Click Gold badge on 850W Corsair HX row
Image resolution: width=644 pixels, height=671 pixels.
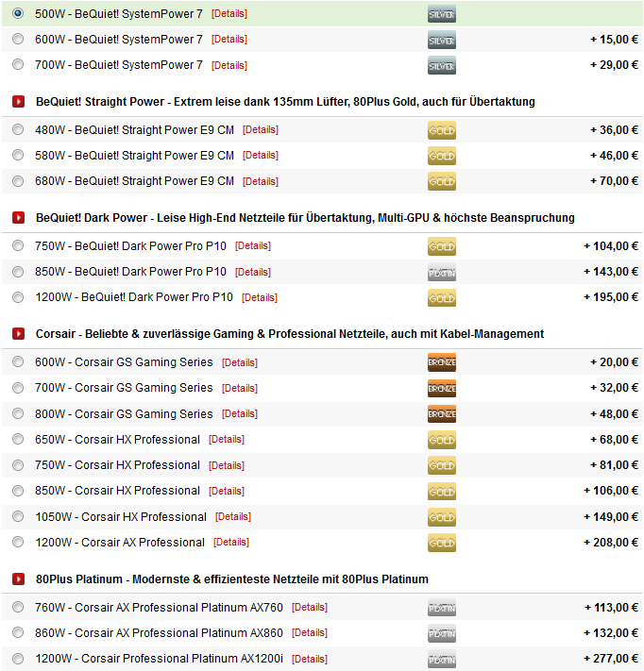pyautogui.click(x=442, y=492)
